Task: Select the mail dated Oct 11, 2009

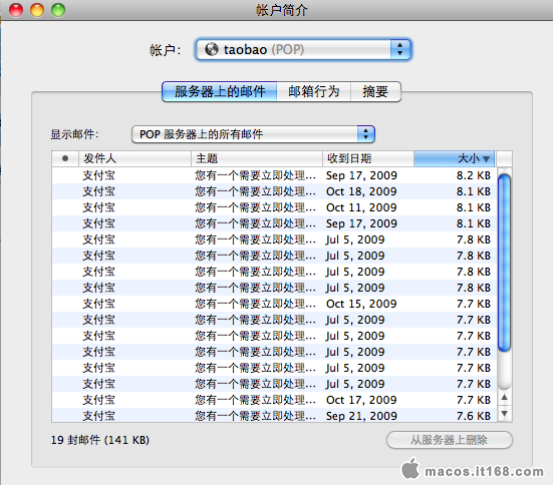Action: click(x=274, y=207)
